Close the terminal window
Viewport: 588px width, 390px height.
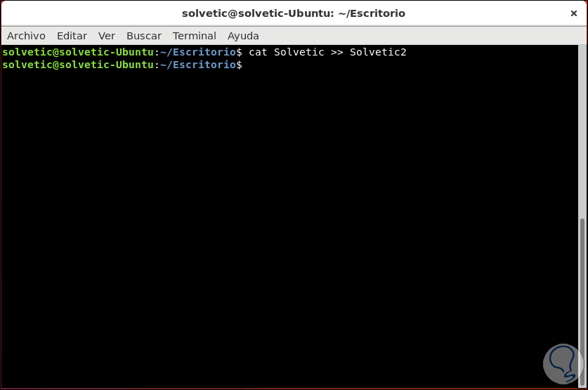coord(573,13)
